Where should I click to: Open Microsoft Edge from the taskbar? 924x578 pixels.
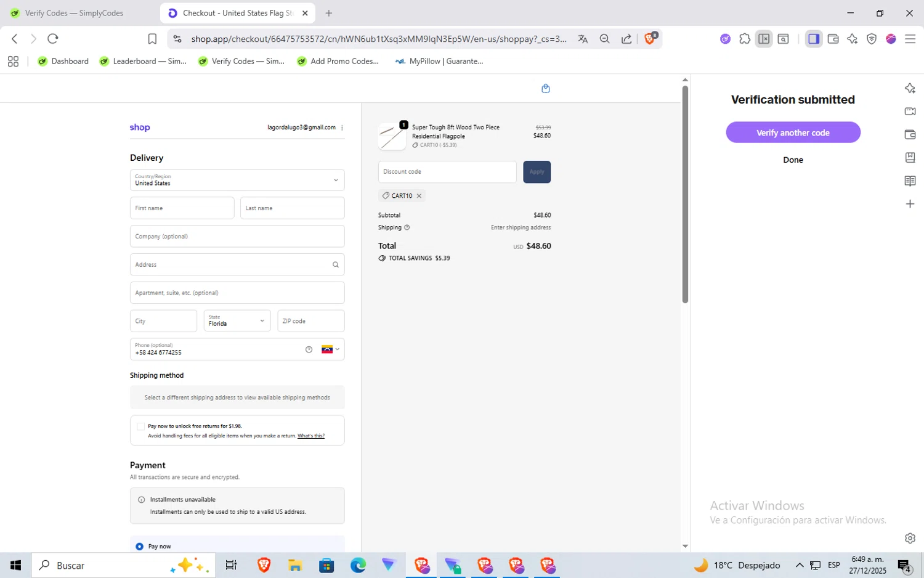pyautogui.click(x=358, y=565)
